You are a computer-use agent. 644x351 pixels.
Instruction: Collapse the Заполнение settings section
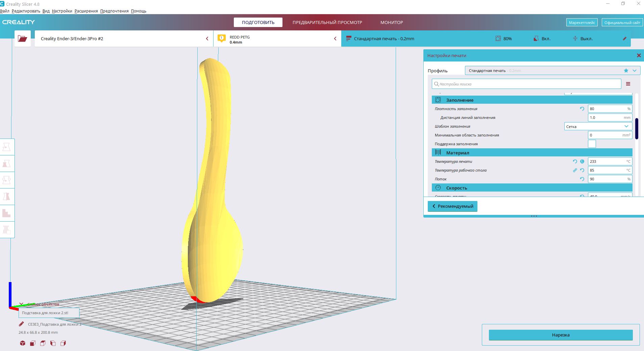[x=532, y=100]
